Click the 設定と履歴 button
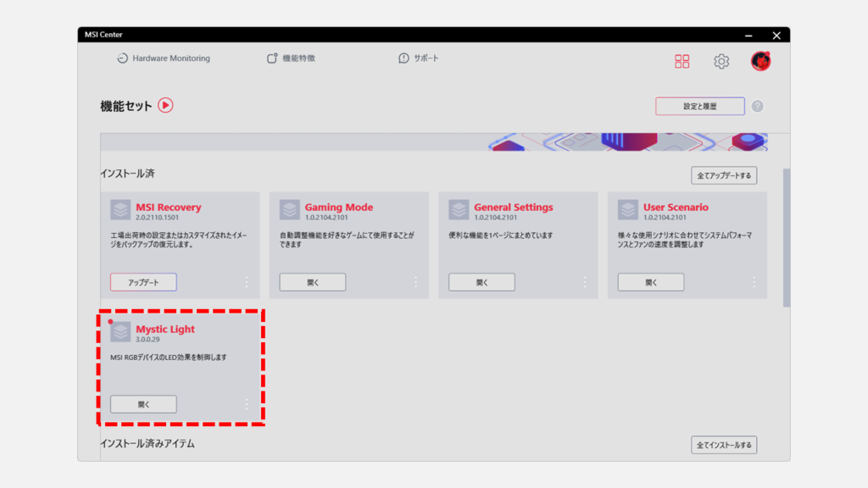The width and height of the screenshot is (868, 488). (699, 106)
